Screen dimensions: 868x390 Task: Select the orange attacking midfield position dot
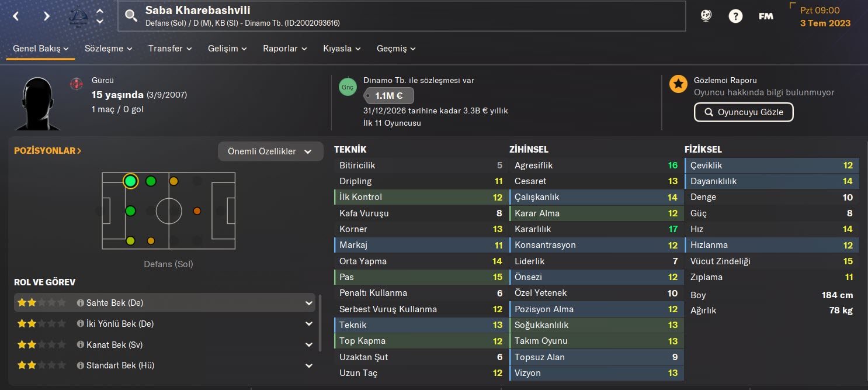(x=197, y=210)
